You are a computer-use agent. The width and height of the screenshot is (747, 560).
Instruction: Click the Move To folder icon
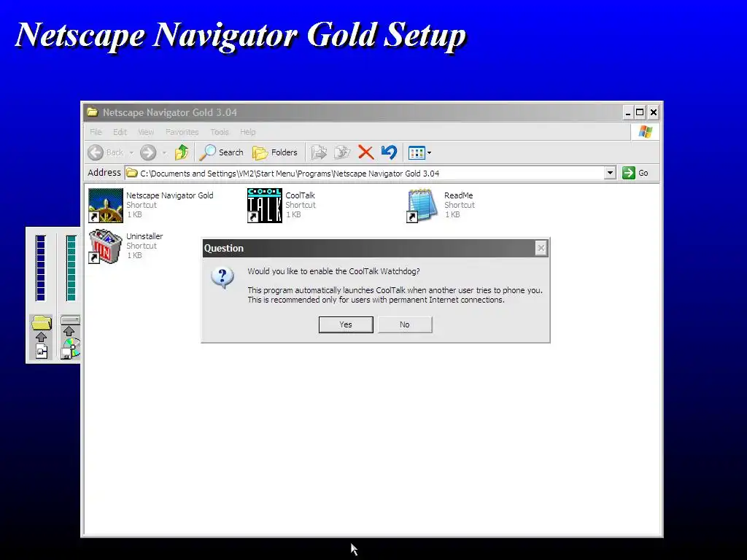point(319,152)
